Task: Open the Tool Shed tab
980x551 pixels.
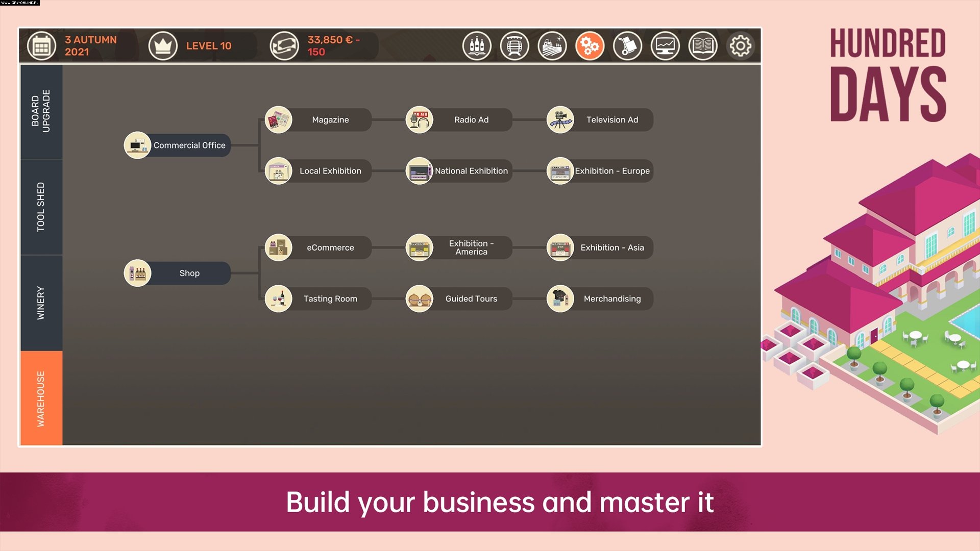Action: click(41, 206)
